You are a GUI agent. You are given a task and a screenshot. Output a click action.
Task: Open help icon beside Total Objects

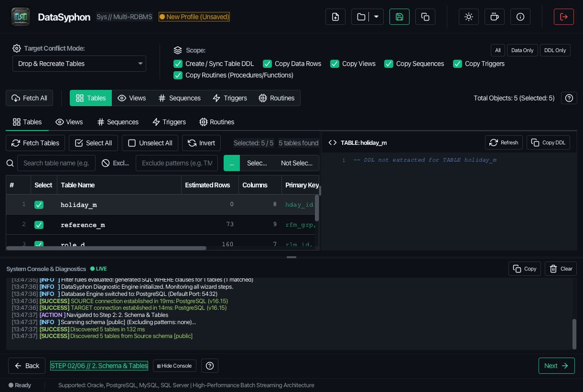[x=569, y=98]
